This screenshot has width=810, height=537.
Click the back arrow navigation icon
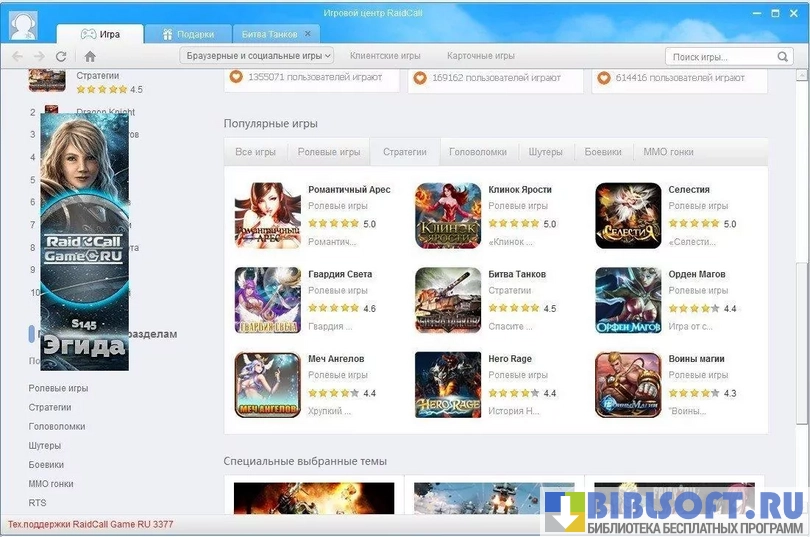[17, 56]
